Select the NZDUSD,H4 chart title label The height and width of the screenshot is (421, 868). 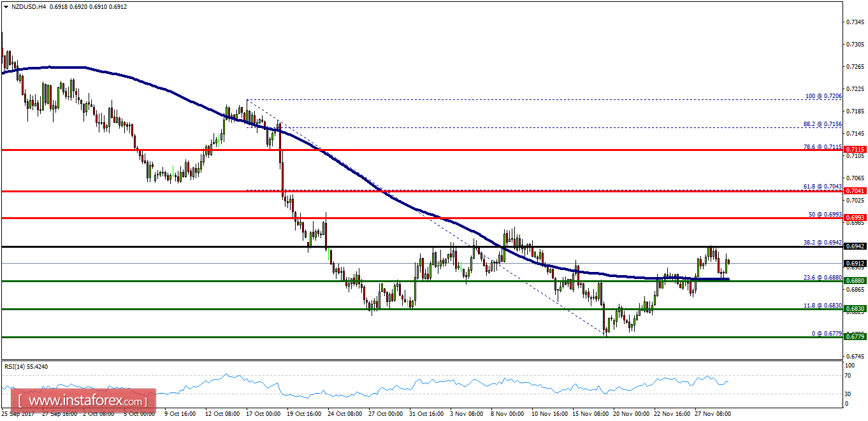tap(29, 6)
